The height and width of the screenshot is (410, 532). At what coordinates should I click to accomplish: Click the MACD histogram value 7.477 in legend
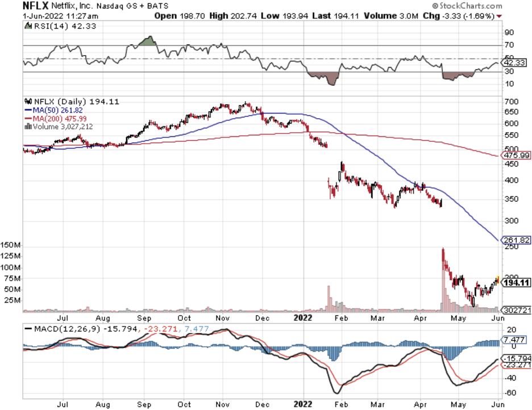(196, 329)
